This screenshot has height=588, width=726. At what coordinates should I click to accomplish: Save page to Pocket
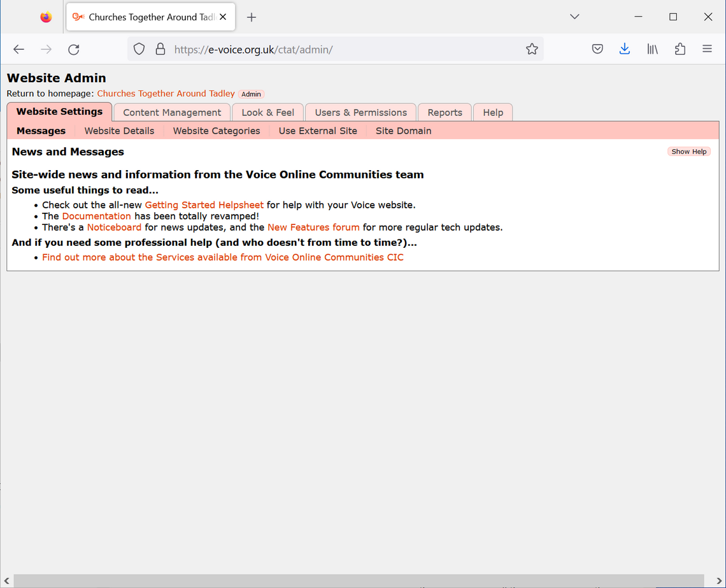597,49
